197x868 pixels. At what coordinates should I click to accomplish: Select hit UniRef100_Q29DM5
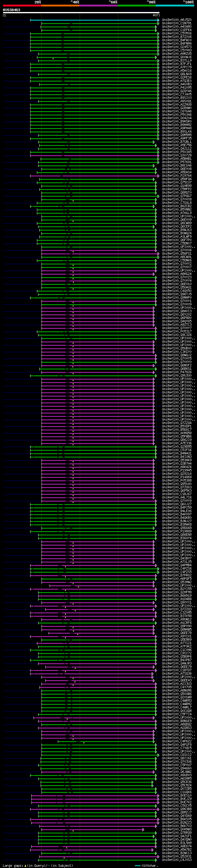click(x=177, y=446)
